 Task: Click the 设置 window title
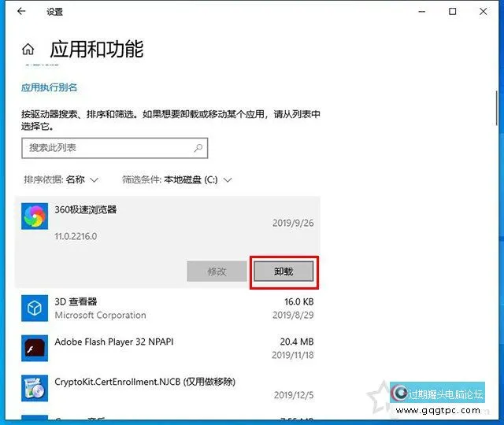point(54,12)
